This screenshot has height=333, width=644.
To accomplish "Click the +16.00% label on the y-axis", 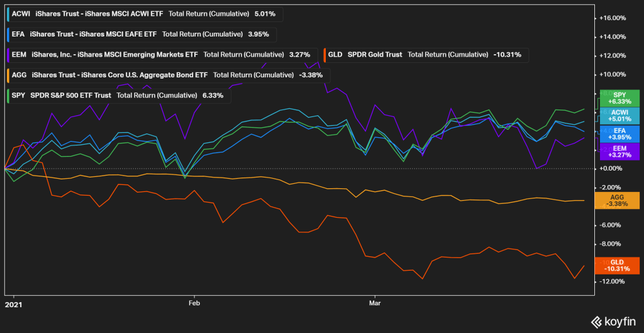I will pyautogui.click(x=613, y=18).
